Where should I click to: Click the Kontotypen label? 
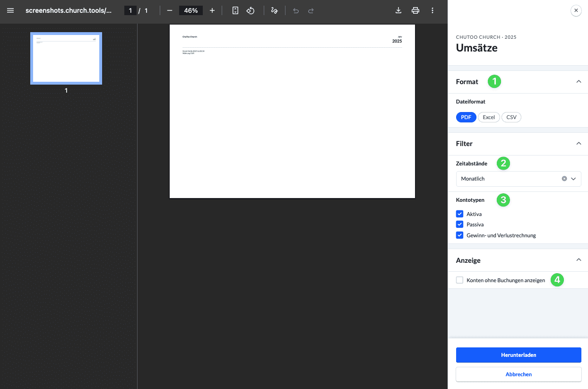470,200
